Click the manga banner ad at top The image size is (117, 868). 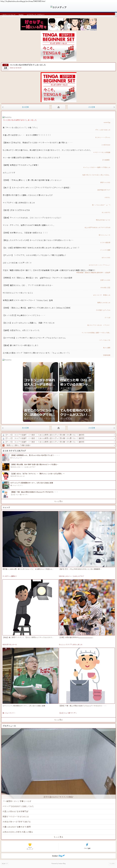pos(59,25)
